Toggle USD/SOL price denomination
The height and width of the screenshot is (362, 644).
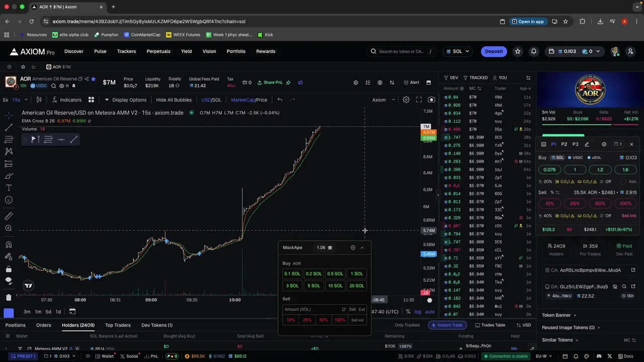211,100
